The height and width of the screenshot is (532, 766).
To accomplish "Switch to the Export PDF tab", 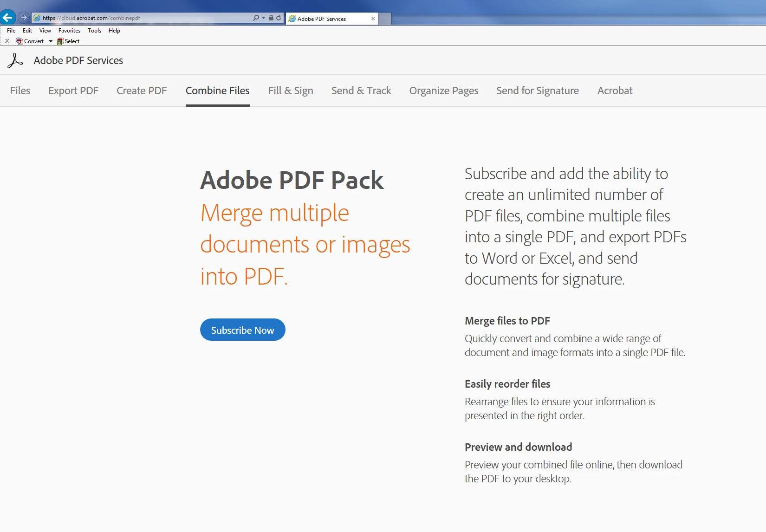I will point(73,91).
